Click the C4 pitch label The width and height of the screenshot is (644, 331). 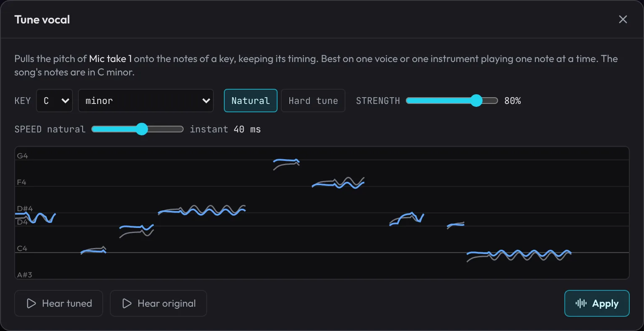point(22,248)
